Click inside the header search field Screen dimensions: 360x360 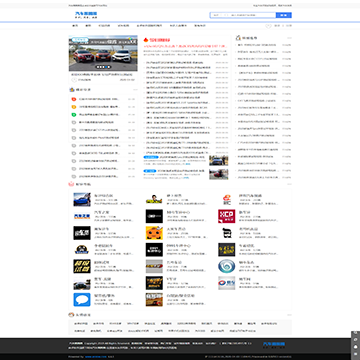(243, 15)
